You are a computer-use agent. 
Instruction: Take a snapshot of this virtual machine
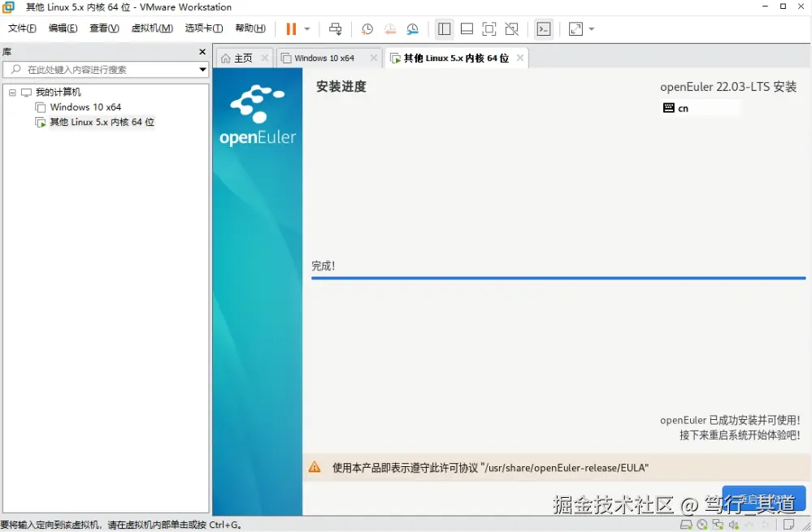pos(367,29)
